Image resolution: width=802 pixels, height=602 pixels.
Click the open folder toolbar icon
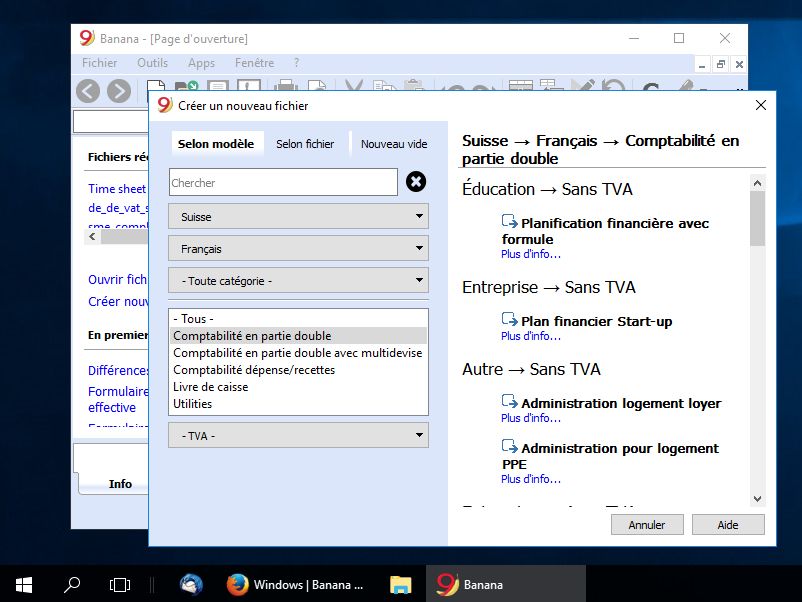tap(186, 85)
